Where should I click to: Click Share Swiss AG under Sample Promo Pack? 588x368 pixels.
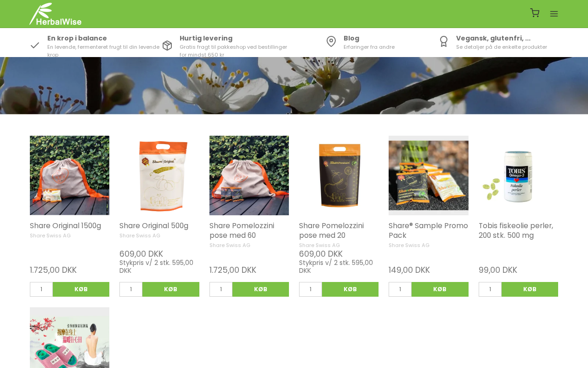[x=409, y=245]
